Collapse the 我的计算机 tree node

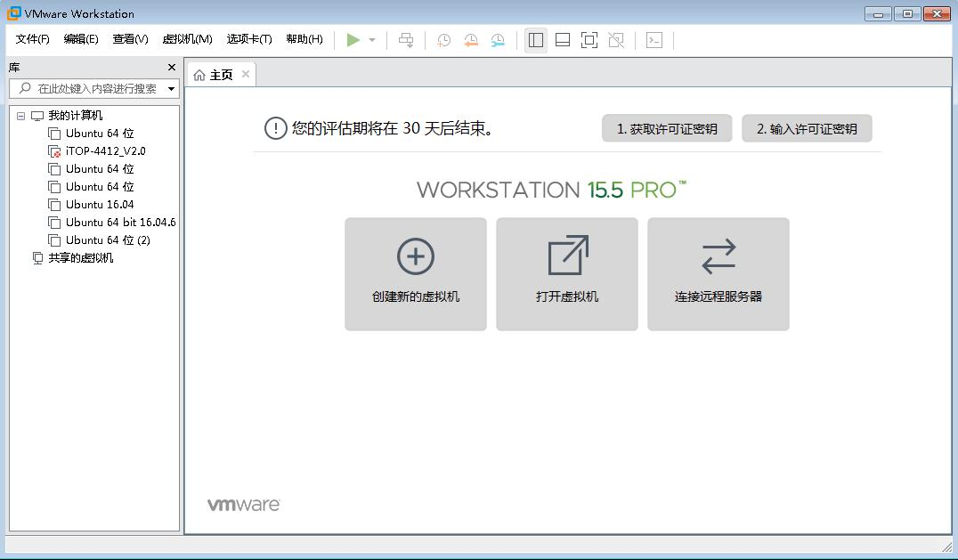20,115
